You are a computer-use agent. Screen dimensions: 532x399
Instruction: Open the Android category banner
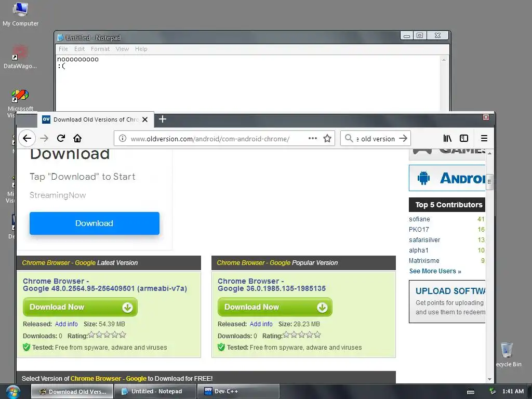coord(447,178)
